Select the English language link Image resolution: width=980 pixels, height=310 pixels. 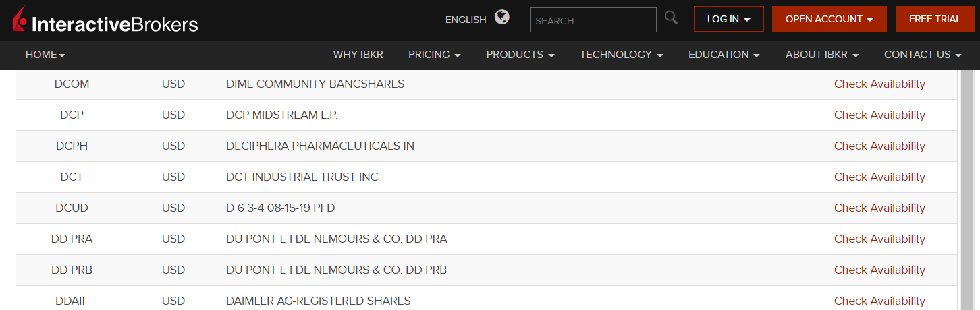(466, 20)
